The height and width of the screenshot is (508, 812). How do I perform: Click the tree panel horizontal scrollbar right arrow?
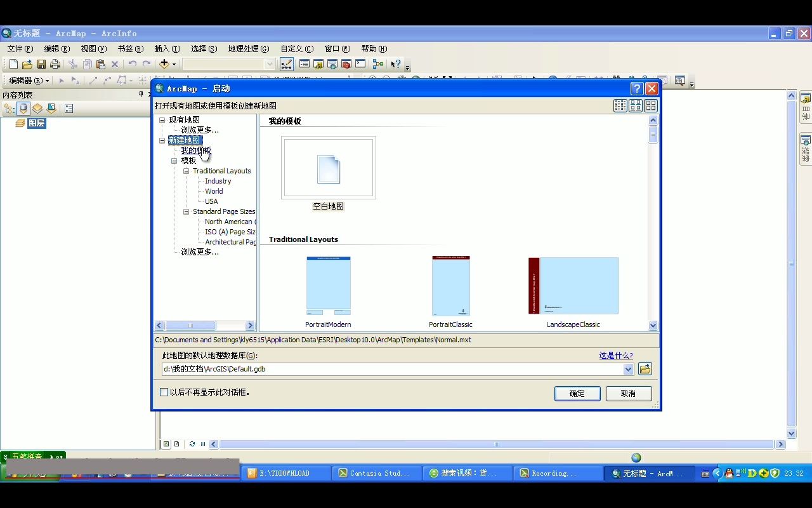click(x=250, y=326)
